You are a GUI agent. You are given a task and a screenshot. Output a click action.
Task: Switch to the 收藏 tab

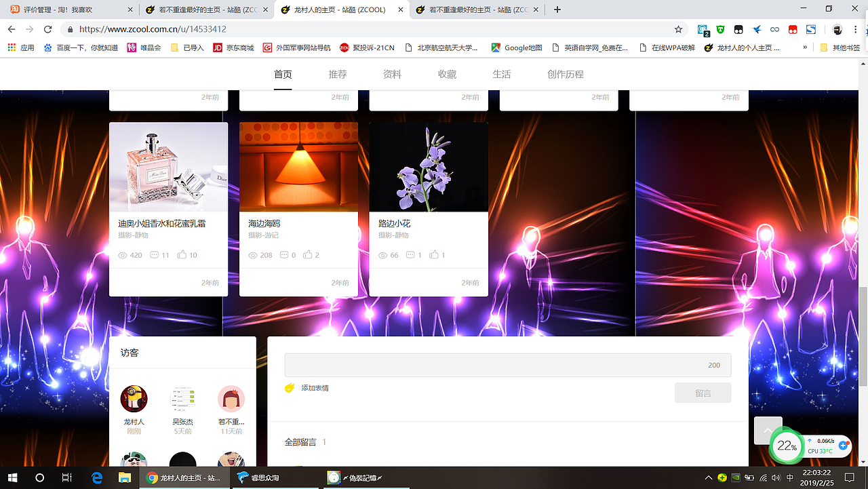click(x=446, y=74)
